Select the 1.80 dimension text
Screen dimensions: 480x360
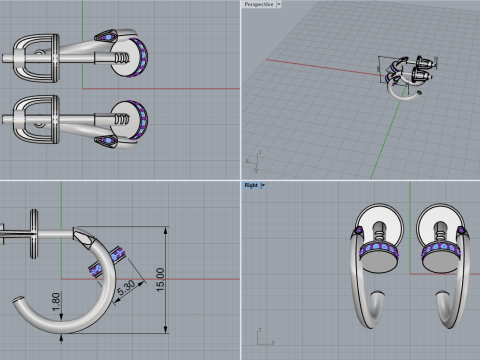click(x=56, y=302)
